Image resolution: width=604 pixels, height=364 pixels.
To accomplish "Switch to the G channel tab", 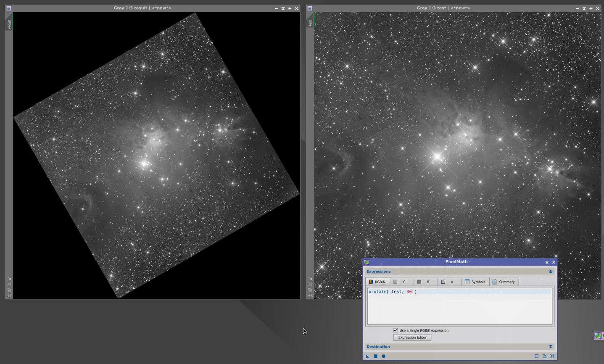I will (401, 282).
